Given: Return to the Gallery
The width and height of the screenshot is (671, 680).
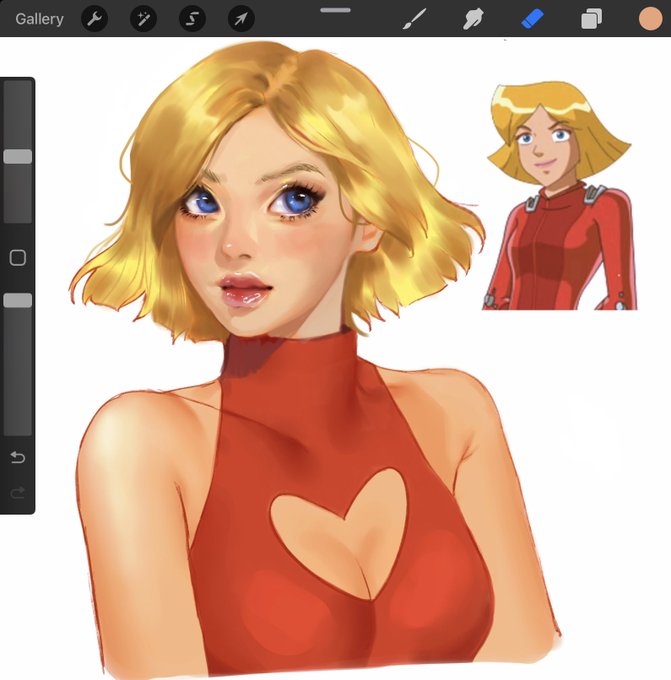Looking at the screenshot, I should coord(39,19).
